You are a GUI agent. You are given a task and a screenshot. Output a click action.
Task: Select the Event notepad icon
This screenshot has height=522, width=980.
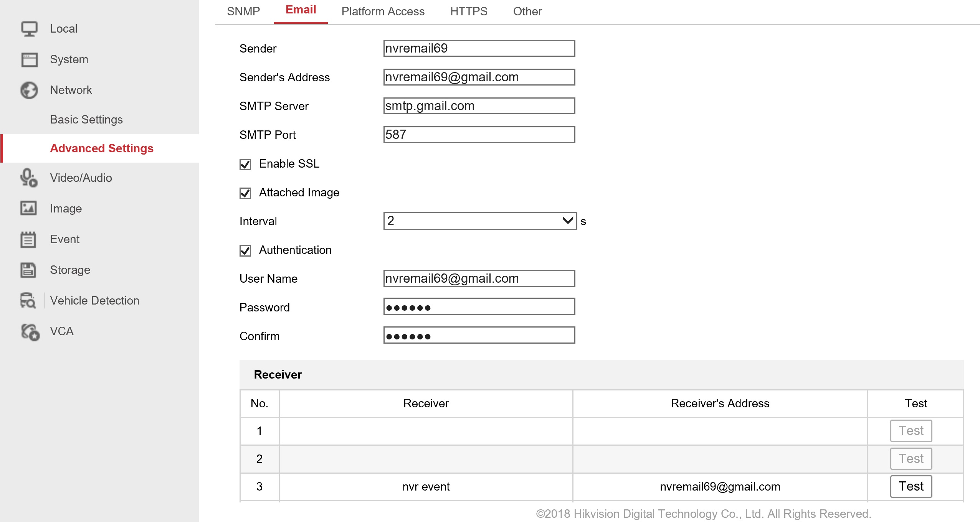28,239
